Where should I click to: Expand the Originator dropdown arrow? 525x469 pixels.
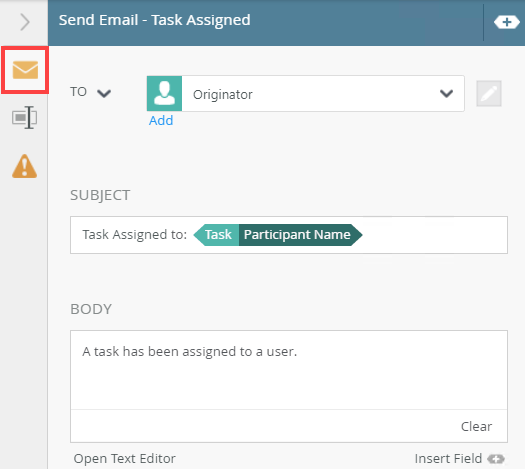446,93
